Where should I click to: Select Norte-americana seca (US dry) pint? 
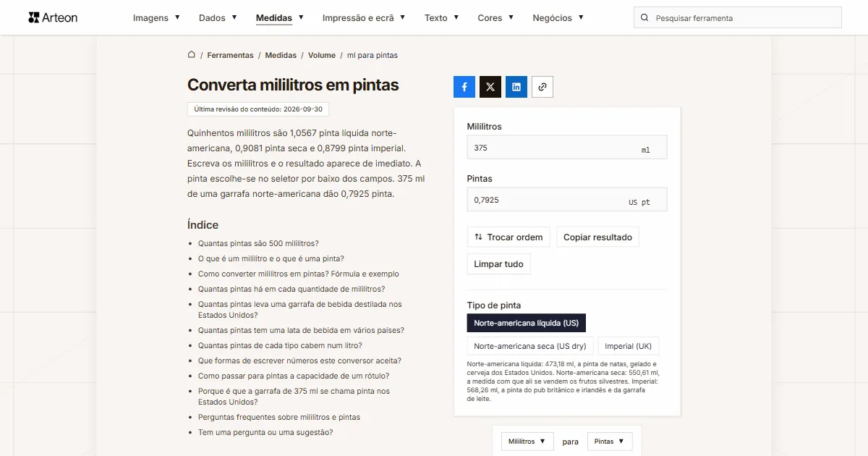[x=530, y=346]
